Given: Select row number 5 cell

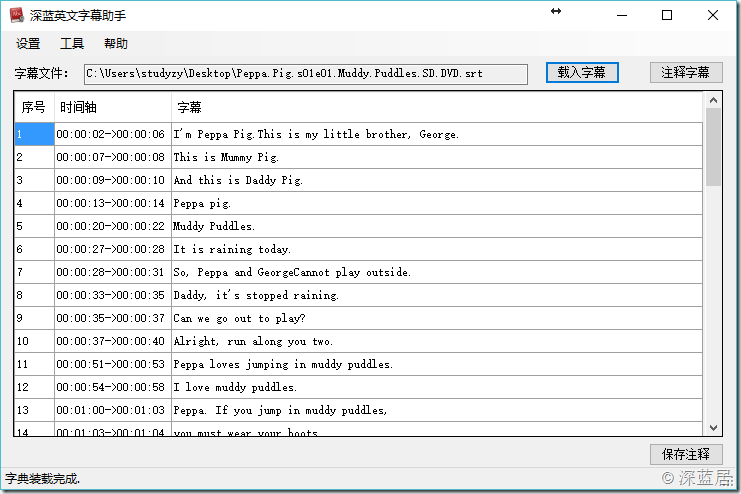Looking at the screenshot, I should pyautogui.click(x=34, y=226).
